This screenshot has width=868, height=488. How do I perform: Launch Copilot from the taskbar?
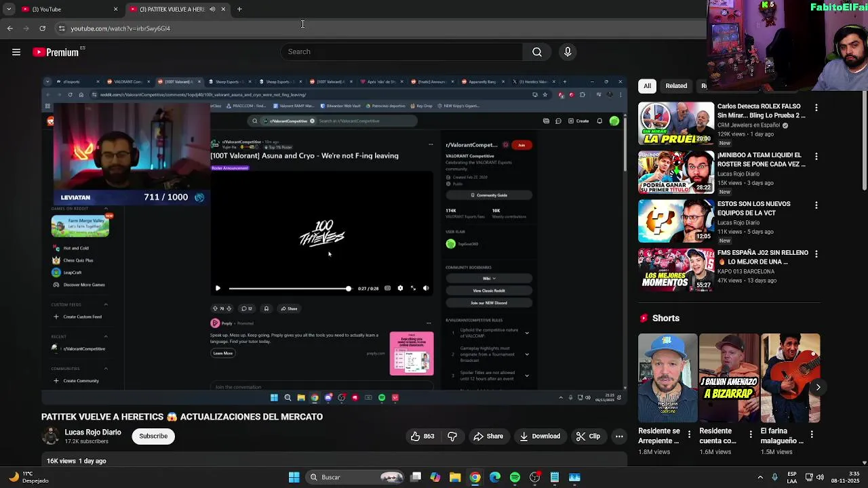tap(435, 477)
